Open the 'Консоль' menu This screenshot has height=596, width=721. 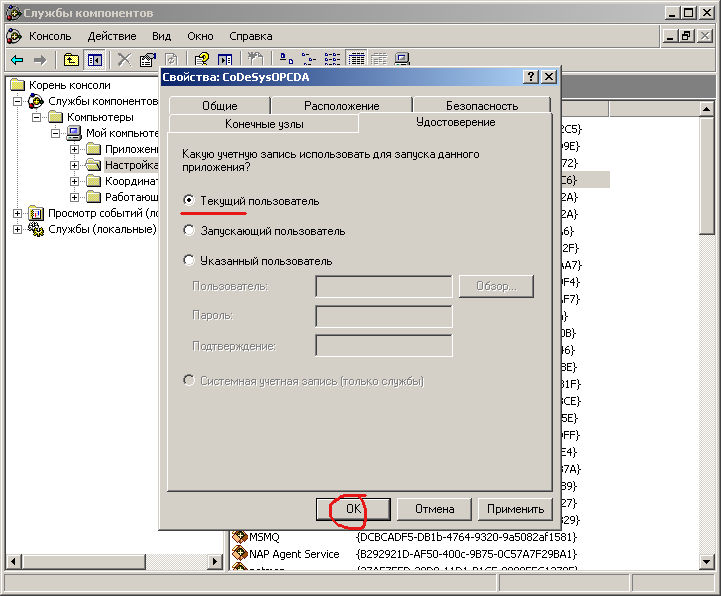coord(50,36)
